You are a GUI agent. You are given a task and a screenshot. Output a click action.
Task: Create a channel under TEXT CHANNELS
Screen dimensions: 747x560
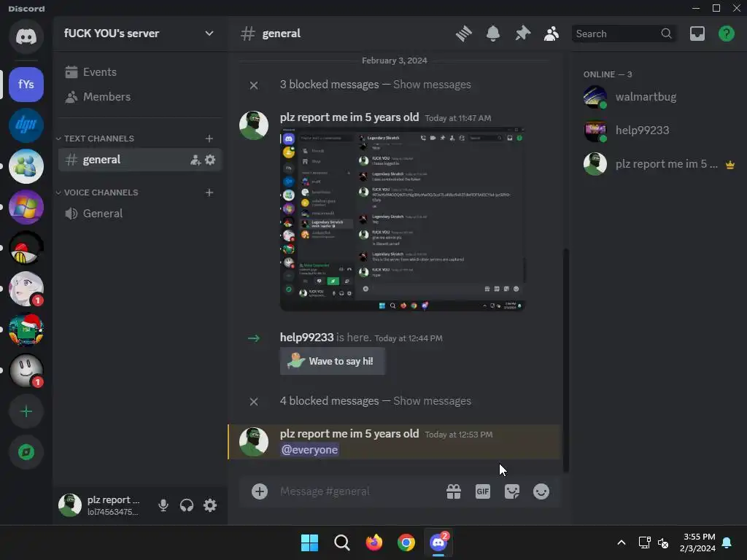point(209,139)
